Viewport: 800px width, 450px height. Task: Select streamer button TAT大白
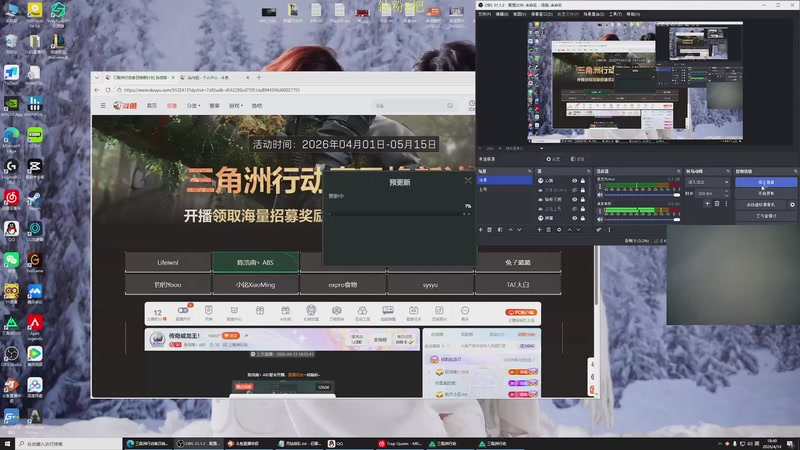click(x=518, y=285)
